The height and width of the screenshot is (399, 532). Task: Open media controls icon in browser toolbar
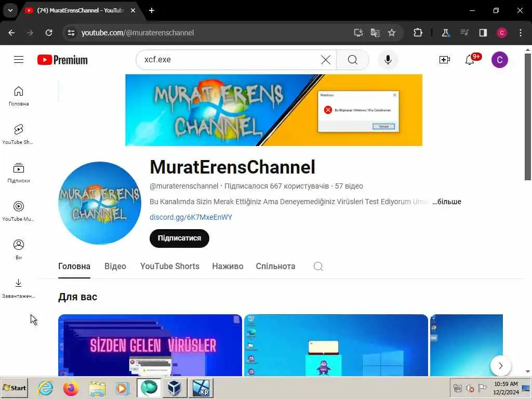coord(464,33)
